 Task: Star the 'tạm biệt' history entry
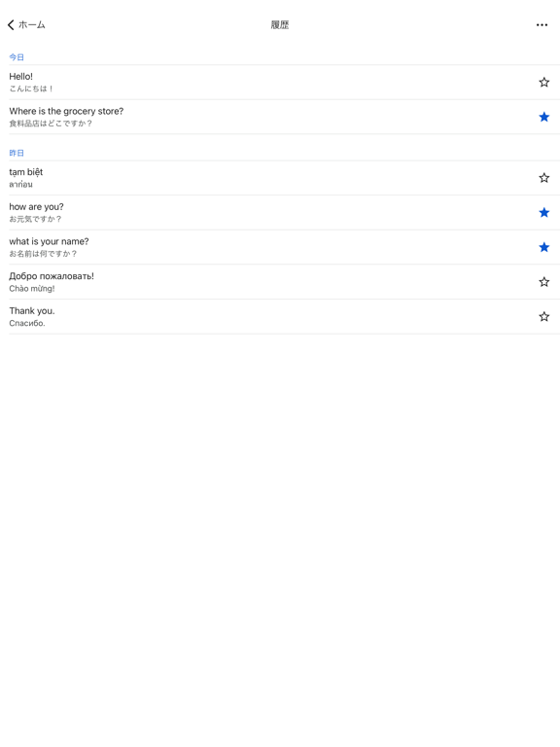tap(543, 178)
